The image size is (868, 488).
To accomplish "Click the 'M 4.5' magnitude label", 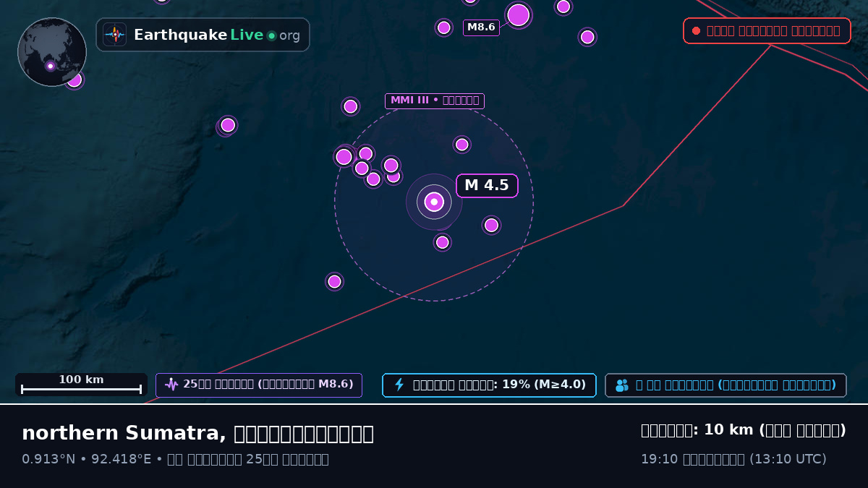I will [x=487, y=186].
